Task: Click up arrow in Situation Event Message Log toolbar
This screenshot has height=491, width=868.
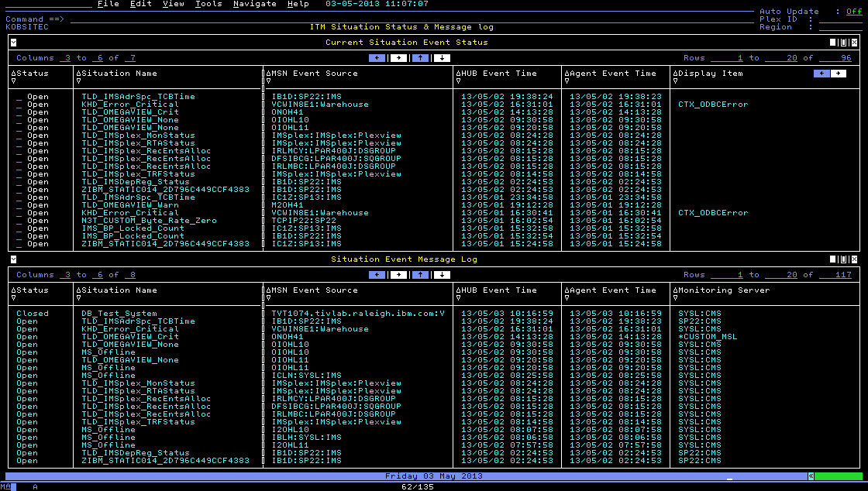Action: (420, 275)
